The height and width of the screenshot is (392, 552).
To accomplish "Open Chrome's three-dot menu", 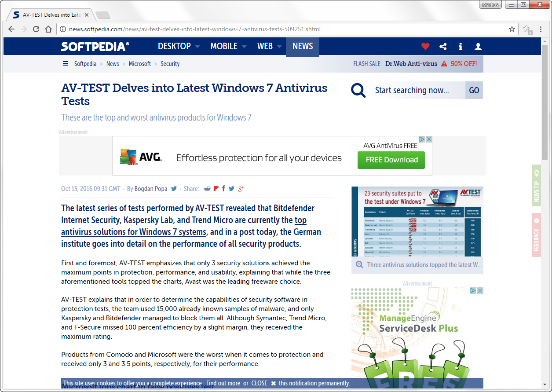I will 541,29.
